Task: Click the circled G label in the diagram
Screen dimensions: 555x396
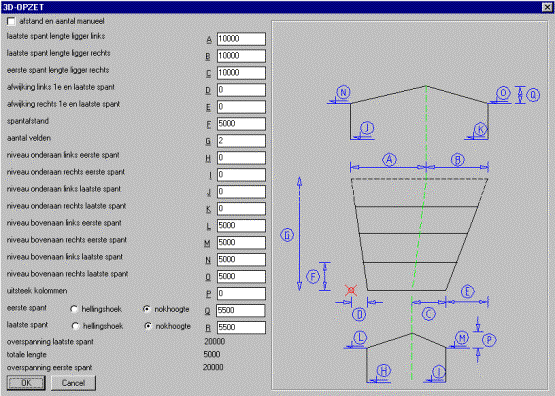Action: (x=287, y=235)
